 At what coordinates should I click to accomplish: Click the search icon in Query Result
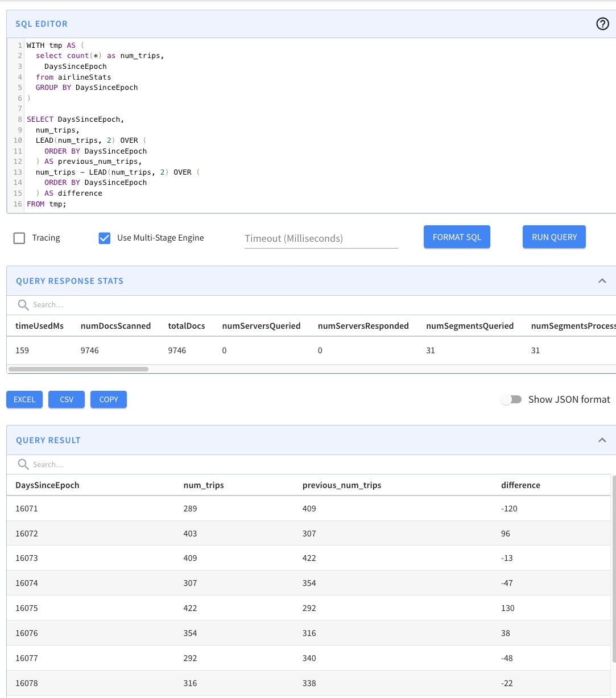23,465
